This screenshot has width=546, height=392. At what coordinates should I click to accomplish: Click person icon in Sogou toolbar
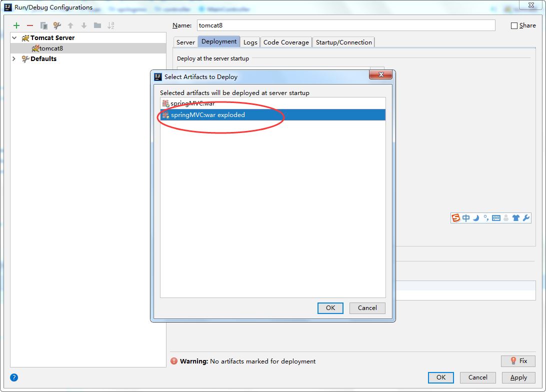[506, 218]
